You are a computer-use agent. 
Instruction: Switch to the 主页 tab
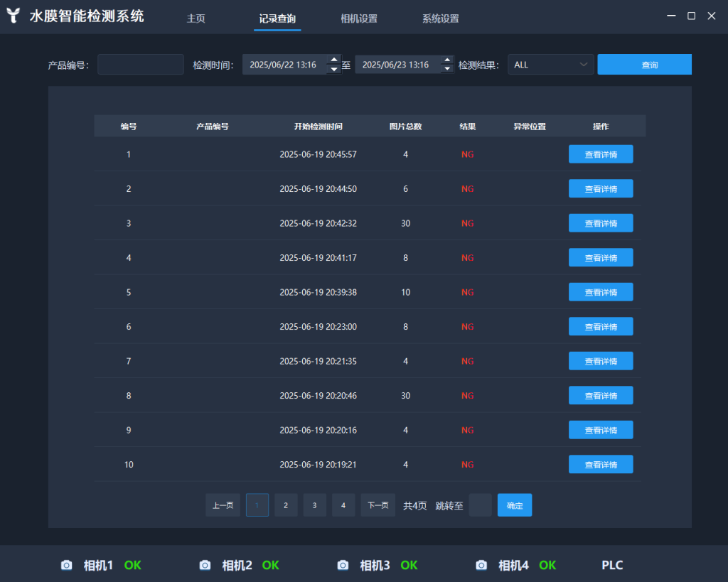pos(196,18)
